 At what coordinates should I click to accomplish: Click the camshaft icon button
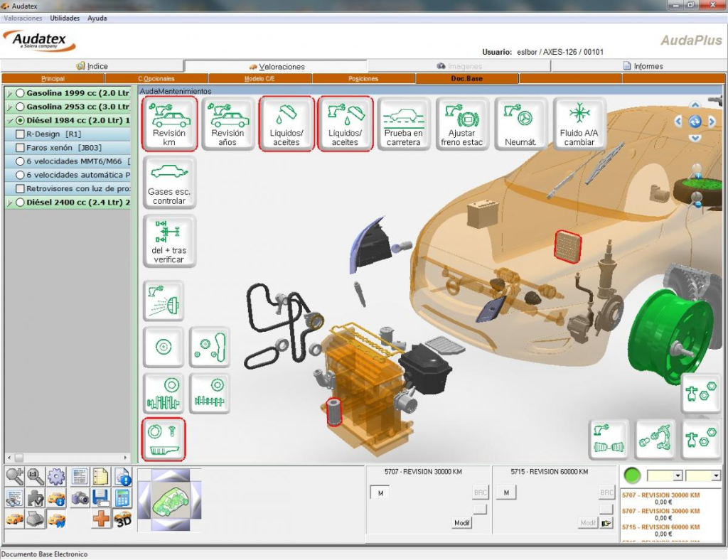coord(210,394)
